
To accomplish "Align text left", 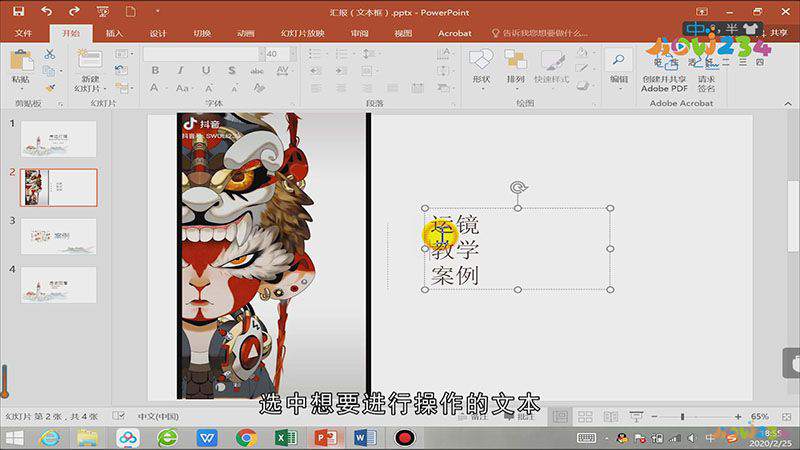I will 316,88.
